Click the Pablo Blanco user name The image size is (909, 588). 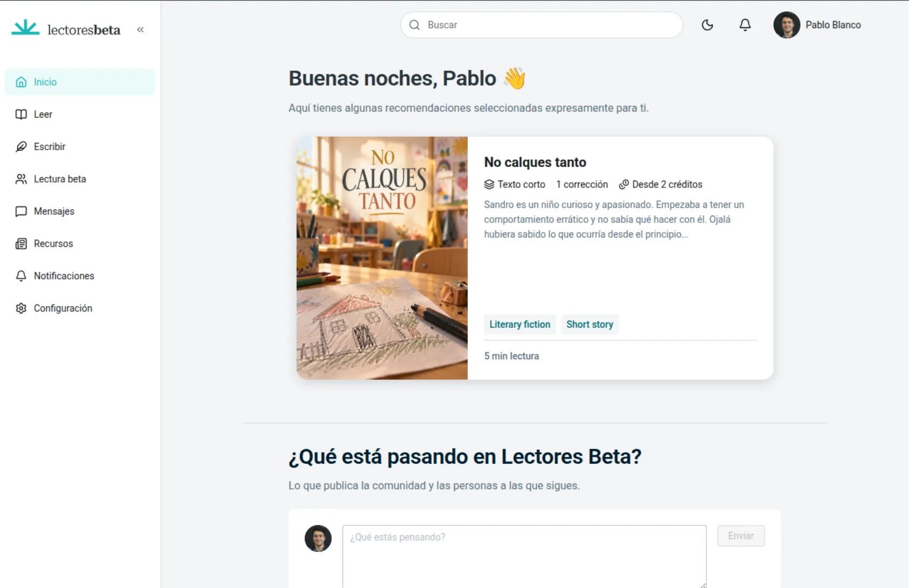[833, 25]
